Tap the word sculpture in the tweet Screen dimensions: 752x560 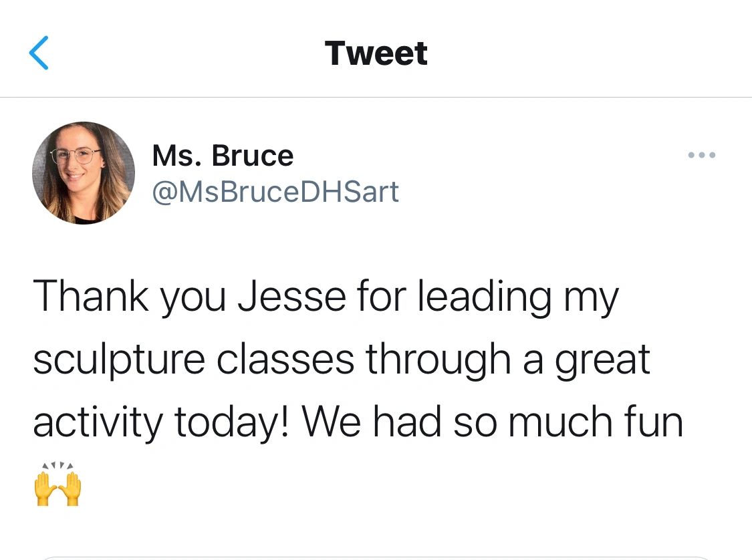pos(119,361)
